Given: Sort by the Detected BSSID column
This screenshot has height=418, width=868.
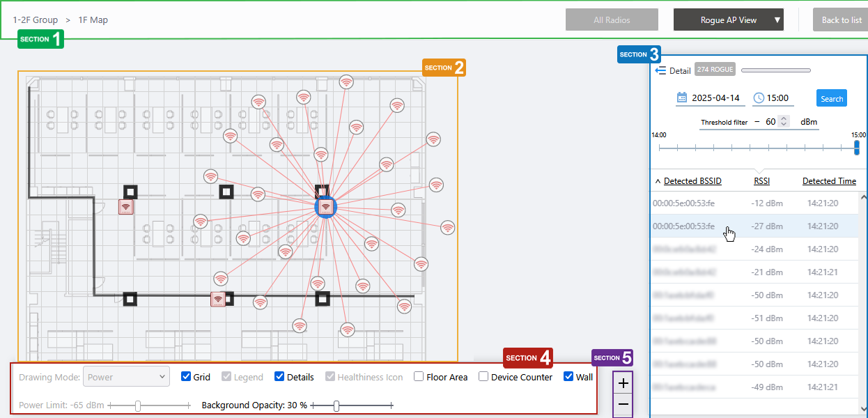Looking at the screenshot, I should 692,181.
